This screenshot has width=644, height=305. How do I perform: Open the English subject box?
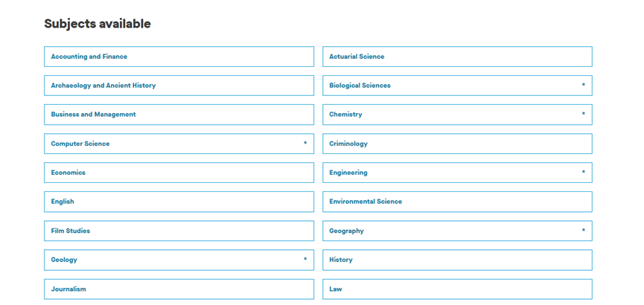click(x=179, y=202)
